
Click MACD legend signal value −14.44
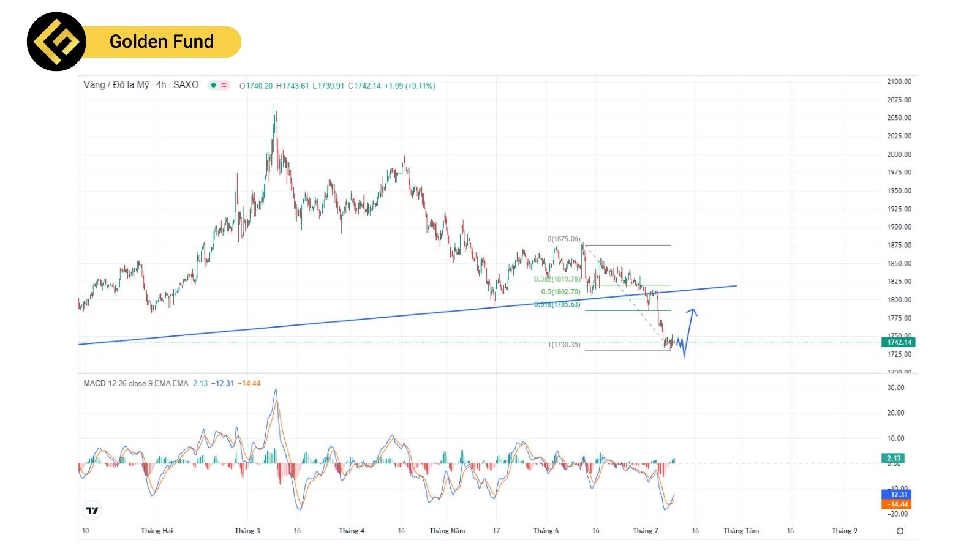click(249, 383)
